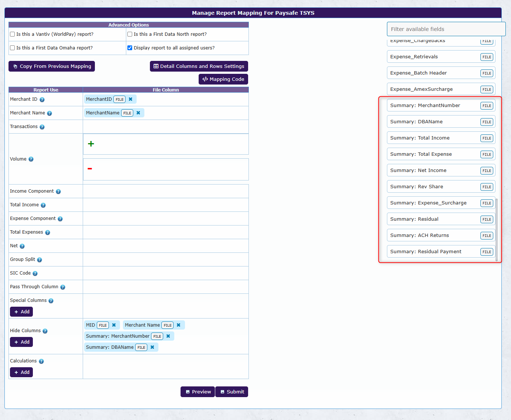Click the red minus Volume field

166,169
